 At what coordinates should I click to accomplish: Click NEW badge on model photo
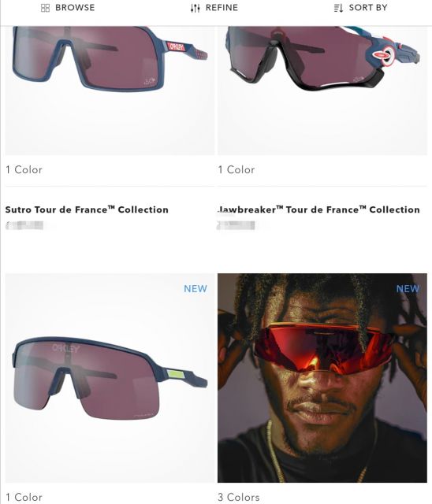point(408,289)
